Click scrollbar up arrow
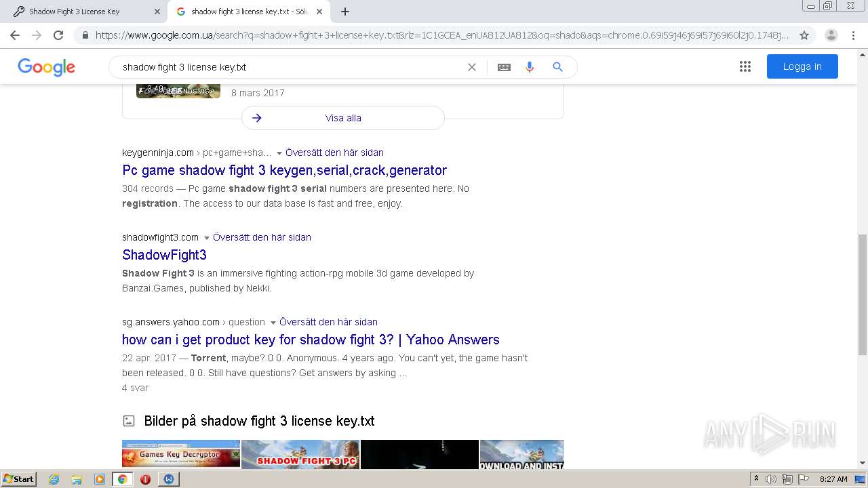 point(863,54)
